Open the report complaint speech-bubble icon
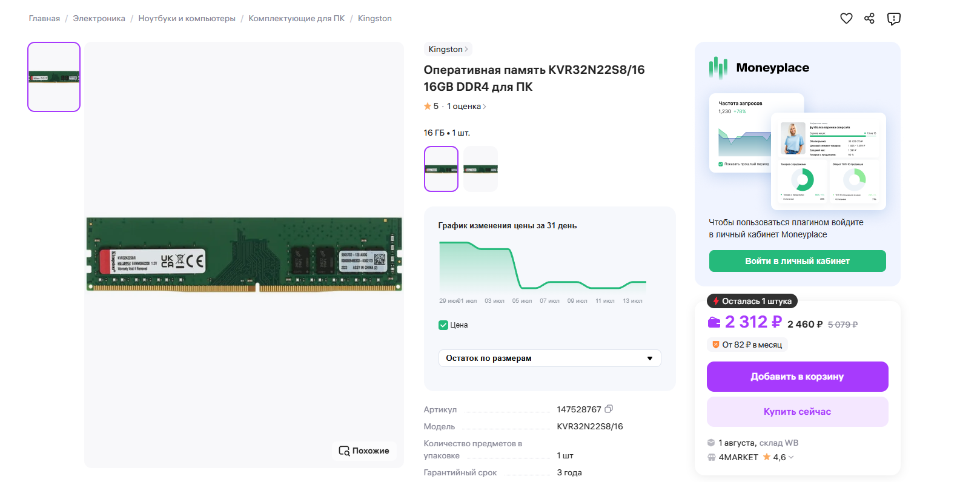The width and height of the screenshot is (980, 482). pyautogui.click(x=893, y=19)
